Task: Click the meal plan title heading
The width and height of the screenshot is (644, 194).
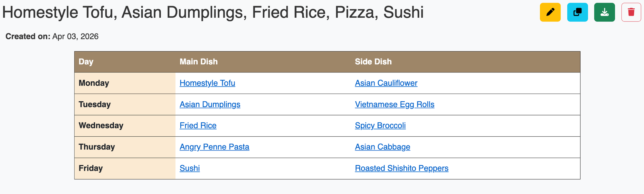Action: (213, 12)
